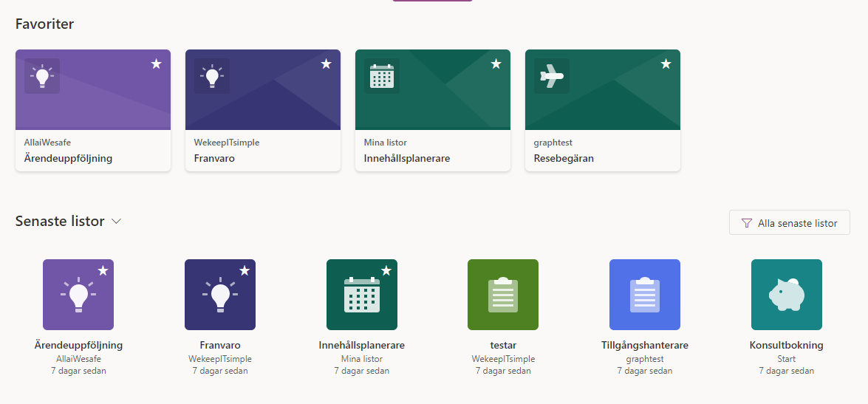Click Innehållsplanerare name under recent tile

click(x=361, y=346)
